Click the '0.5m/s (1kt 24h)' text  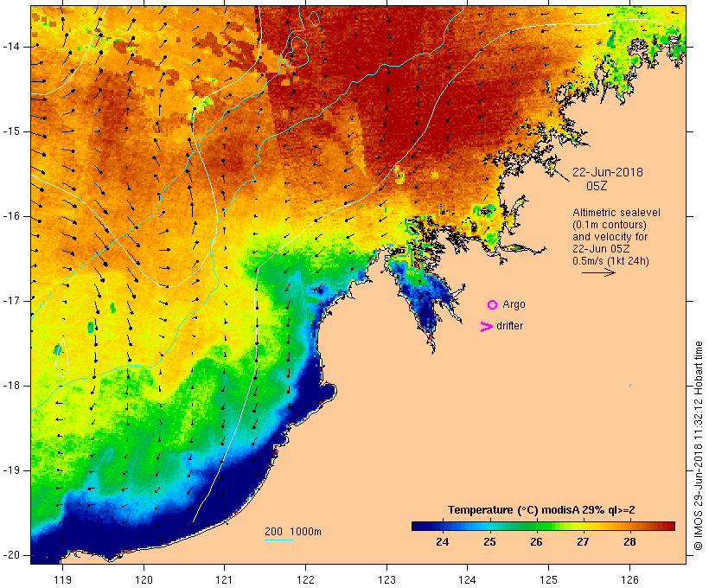click(610, 261)
